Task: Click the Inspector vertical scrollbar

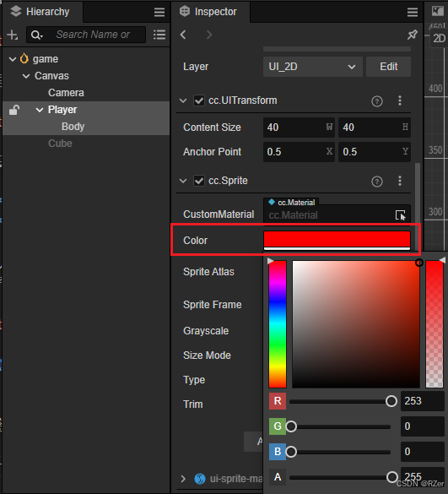Action: click(418, 206)
